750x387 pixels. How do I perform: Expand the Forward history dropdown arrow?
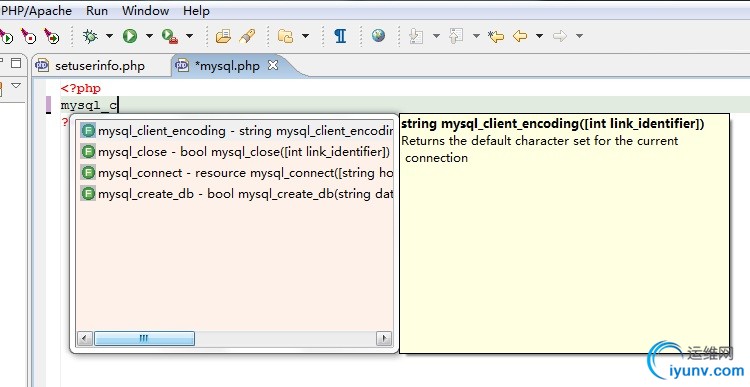[579, 36]
